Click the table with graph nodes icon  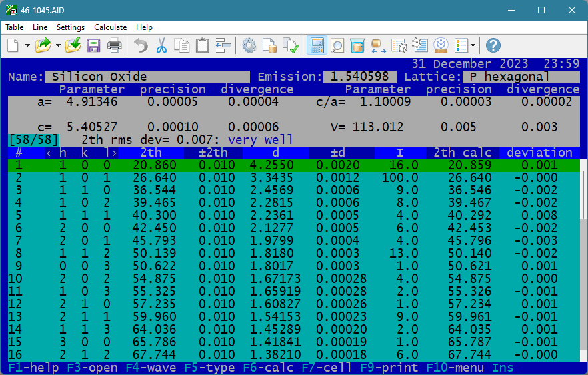click(x=399, y=46)
